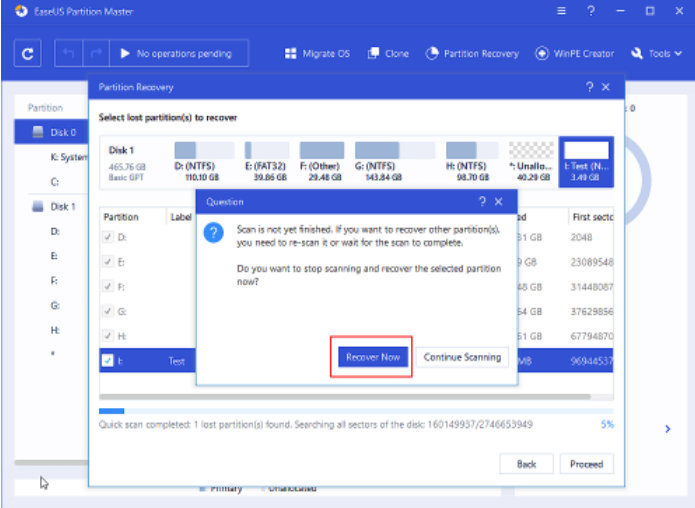
Task: Click the refresh icon in the toolbar
Action: [27, 54]
